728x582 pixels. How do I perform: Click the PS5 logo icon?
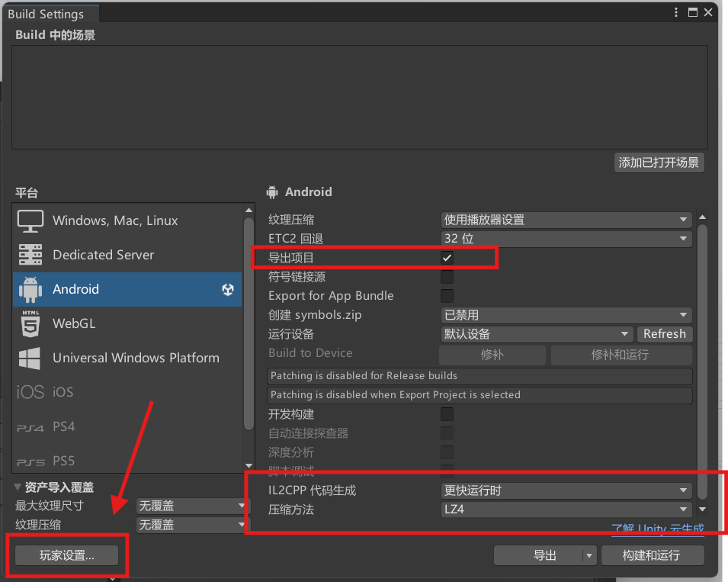tap(30, 461)
